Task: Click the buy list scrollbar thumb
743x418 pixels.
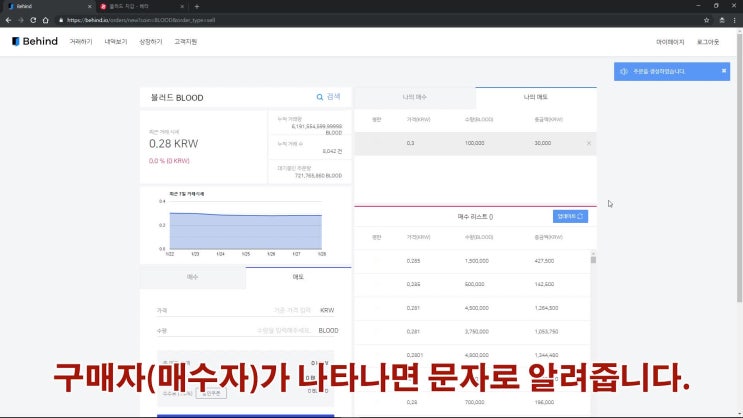Action: pos(593,259)
